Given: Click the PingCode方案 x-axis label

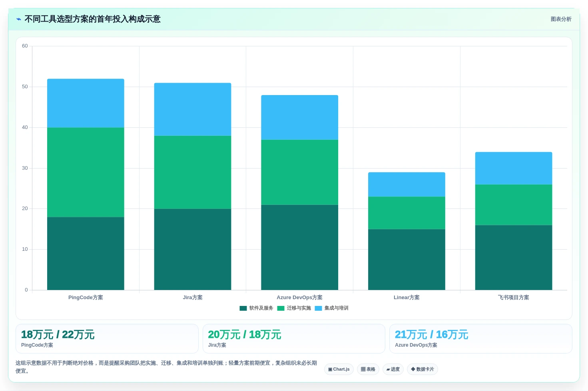Looking at the screenshot, I should tap(86, 298).
